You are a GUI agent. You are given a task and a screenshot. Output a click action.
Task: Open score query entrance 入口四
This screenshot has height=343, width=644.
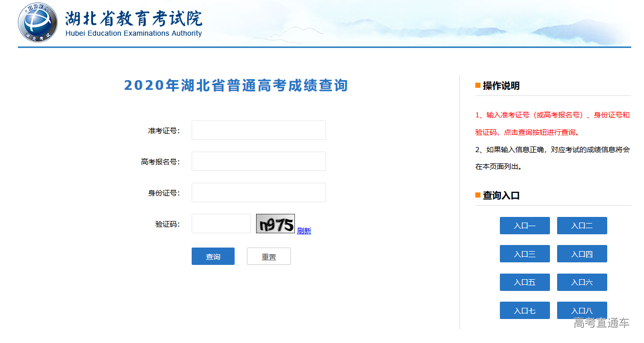(582, 253)
